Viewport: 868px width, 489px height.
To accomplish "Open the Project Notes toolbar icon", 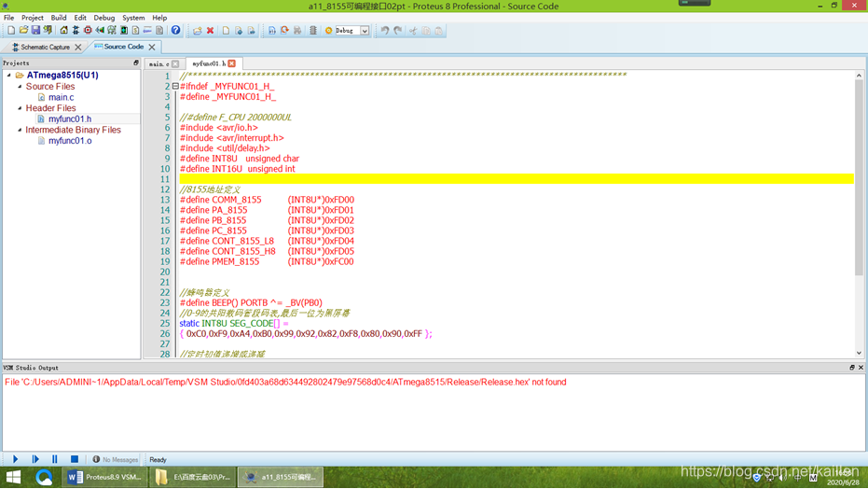I will click(159, 31).
